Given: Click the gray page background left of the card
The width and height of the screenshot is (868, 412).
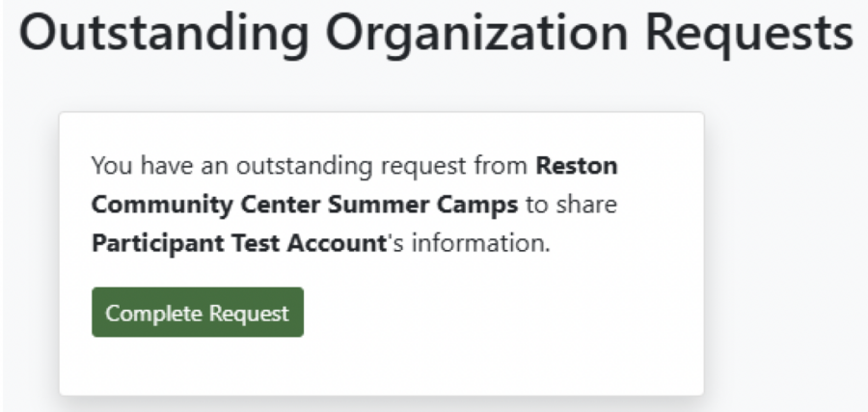Looking at the screenshot, I should (x=29, y=251).
